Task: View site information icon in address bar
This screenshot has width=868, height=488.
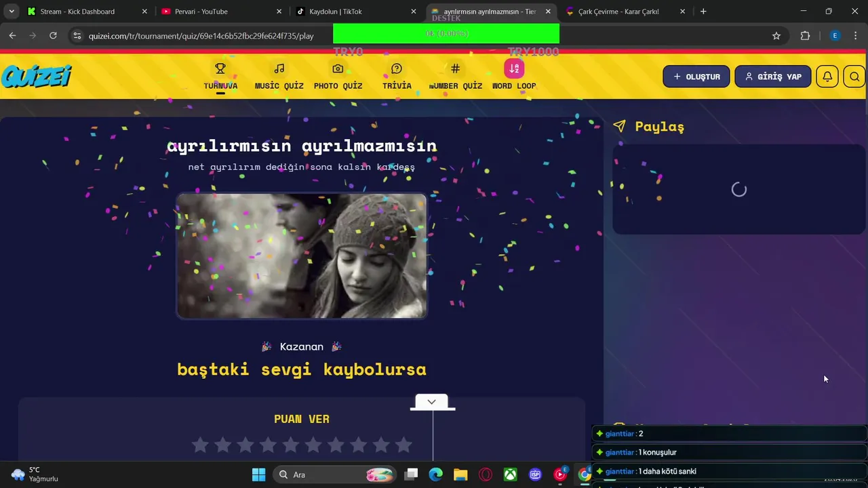Action: click(77, 36)
